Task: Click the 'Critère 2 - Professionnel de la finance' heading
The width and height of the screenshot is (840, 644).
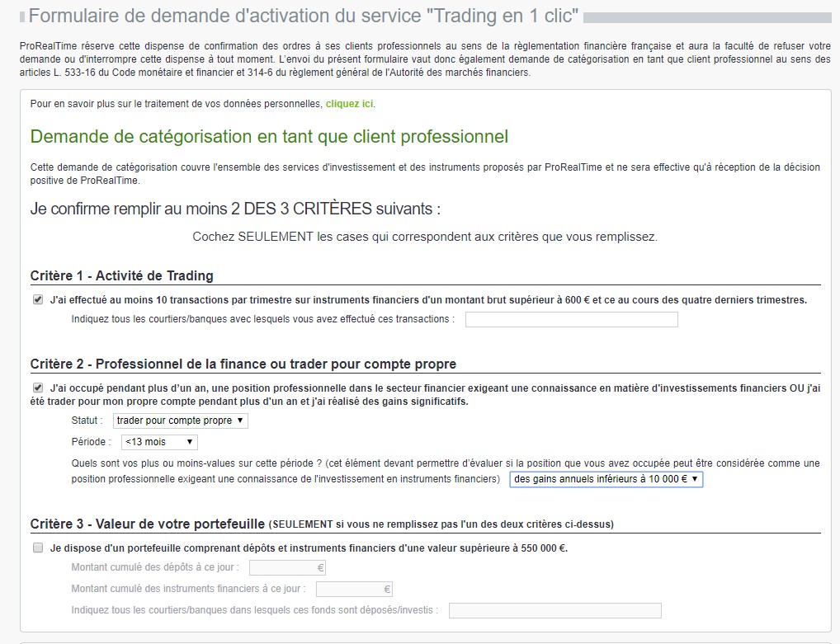Action: (243, 364)
